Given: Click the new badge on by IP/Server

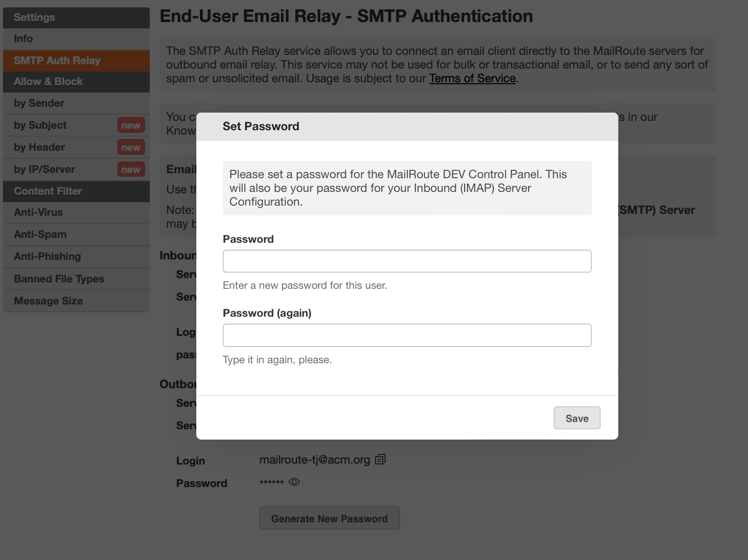Looking at the screenshot, I should point(131,169).
